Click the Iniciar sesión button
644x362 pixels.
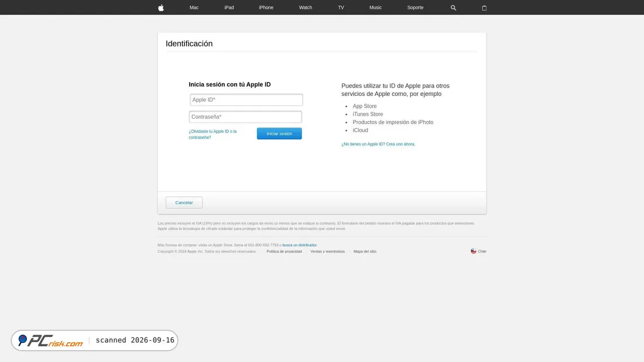pos(279,133)
